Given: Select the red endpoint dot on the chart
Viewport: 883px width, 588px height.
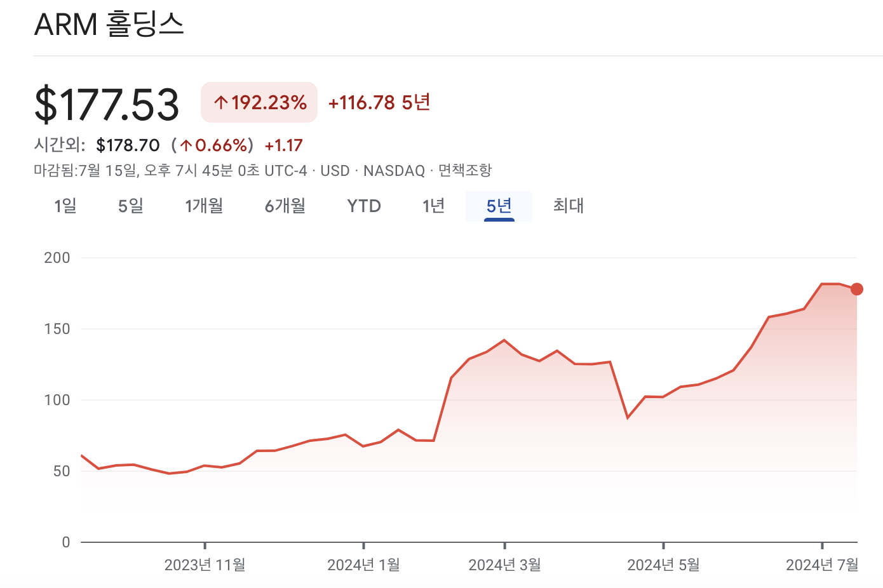Looking at the screenshot, I should point(856,288).
